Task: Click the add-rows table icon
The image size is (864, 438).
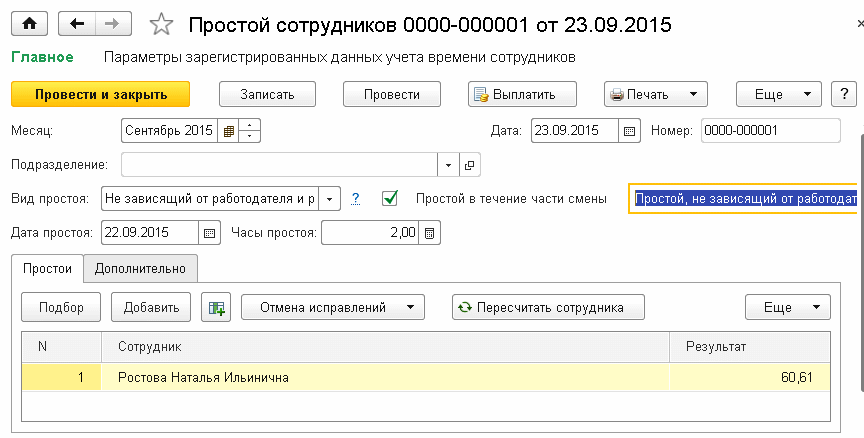Action: click(216, 307)
